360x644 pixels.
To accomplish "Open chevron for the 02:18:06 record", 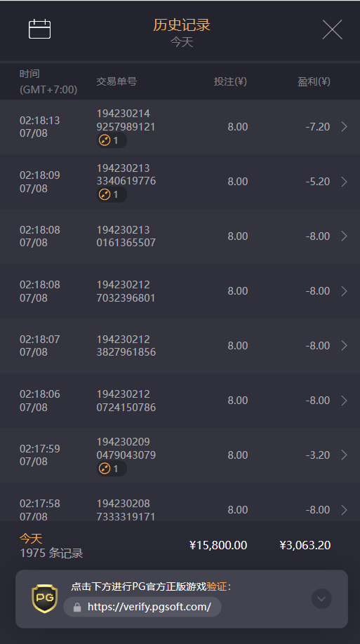I will (345, 401).
